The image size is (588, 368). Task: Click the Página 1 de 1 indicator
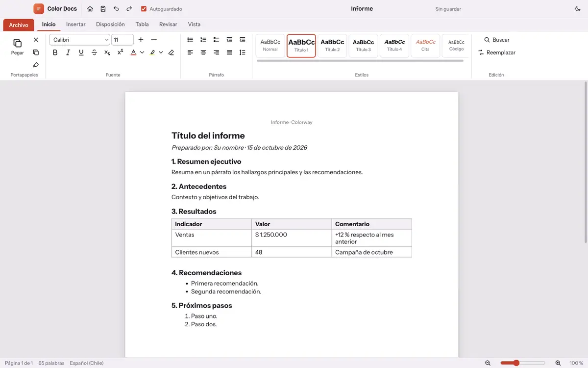click(19, 363)
